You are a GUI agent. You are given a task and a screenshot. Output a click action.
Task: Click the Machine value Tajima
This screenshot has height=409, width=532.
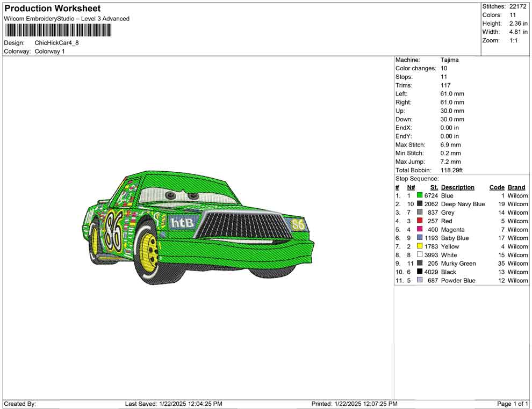pyautogui.click(x=450, y=60)
